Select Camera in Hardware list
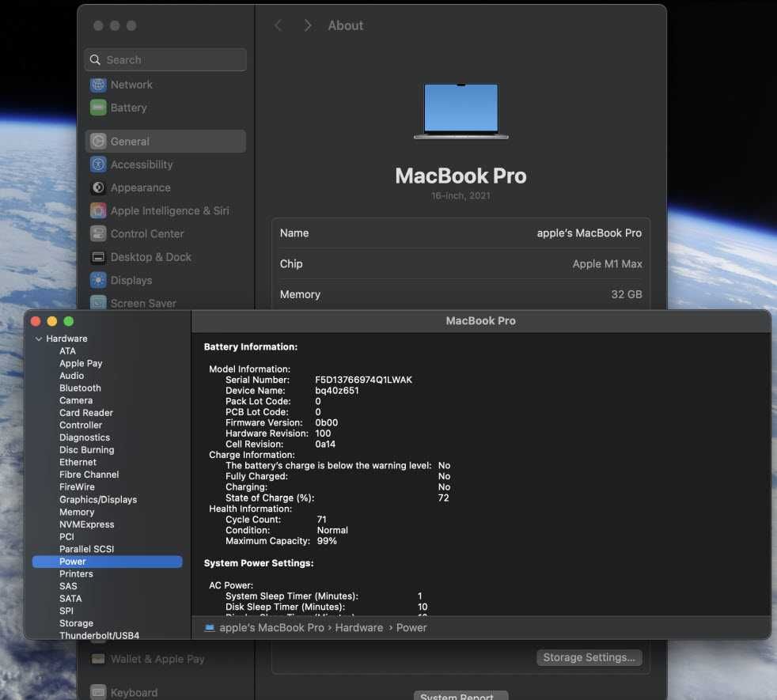Screen dimensions: 777x700 point(76,400)
